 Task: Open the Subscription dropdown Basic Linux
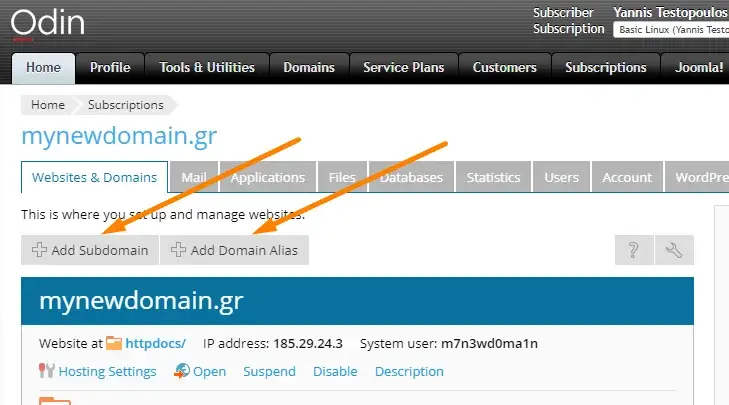coord(671,30)
